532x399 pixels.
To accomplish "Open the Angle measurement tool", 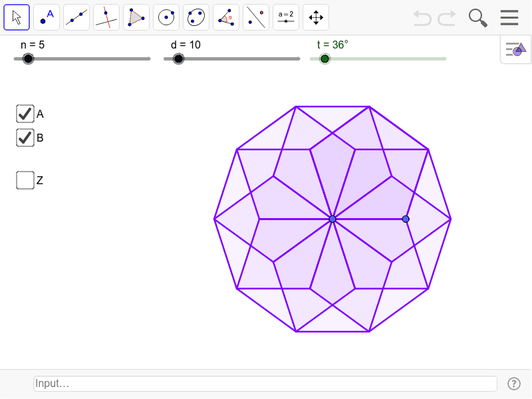I will pyautogui.click(x=226, y=17).
